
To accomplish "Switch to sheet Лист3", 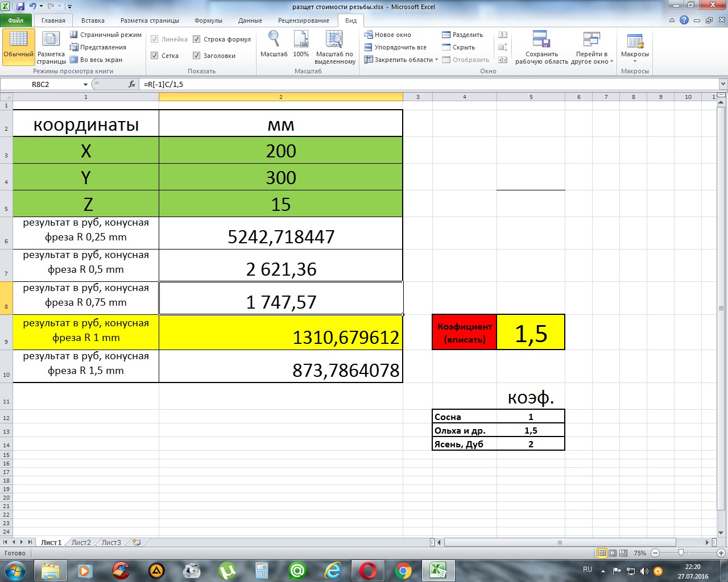I will [x=111, y=542].
